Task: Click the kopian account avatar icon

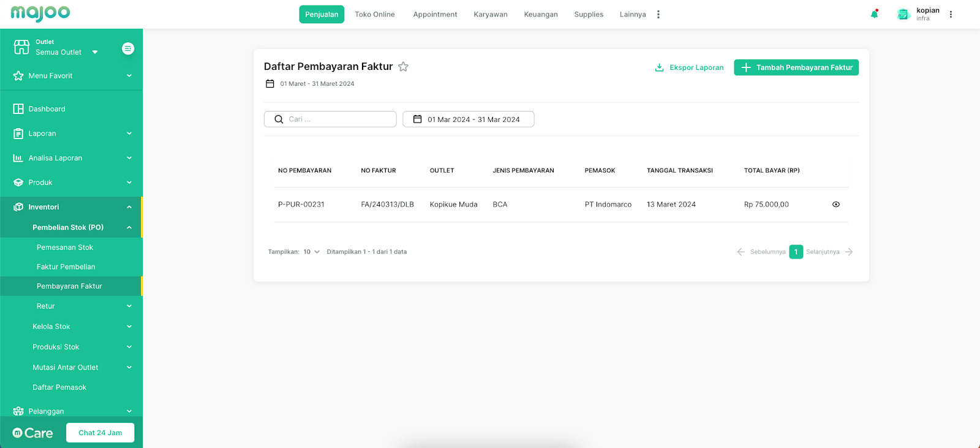Action: 903,14
